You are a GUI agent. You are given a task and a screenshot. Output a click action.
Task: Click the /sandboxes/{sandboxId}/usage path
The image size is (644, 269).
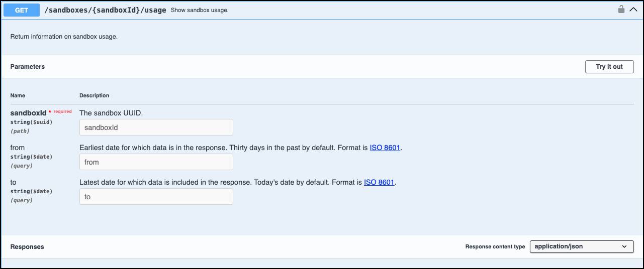106,10
